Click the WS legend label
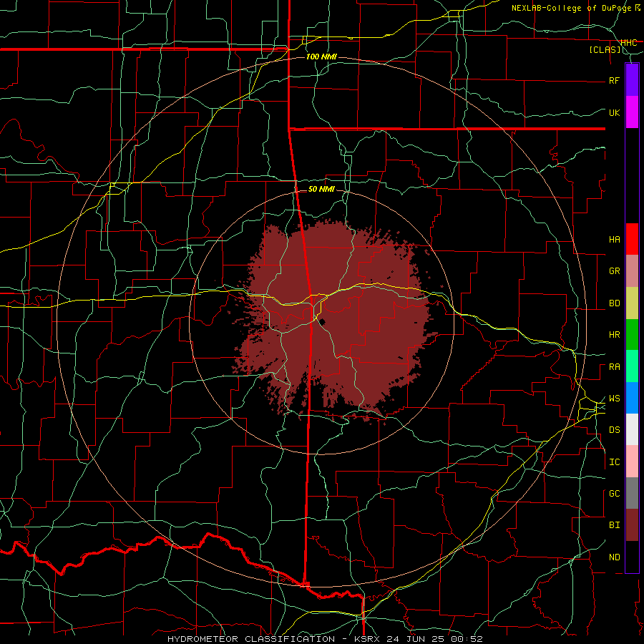The width and height of the screenshot is (644, 644). click(614, 399)
